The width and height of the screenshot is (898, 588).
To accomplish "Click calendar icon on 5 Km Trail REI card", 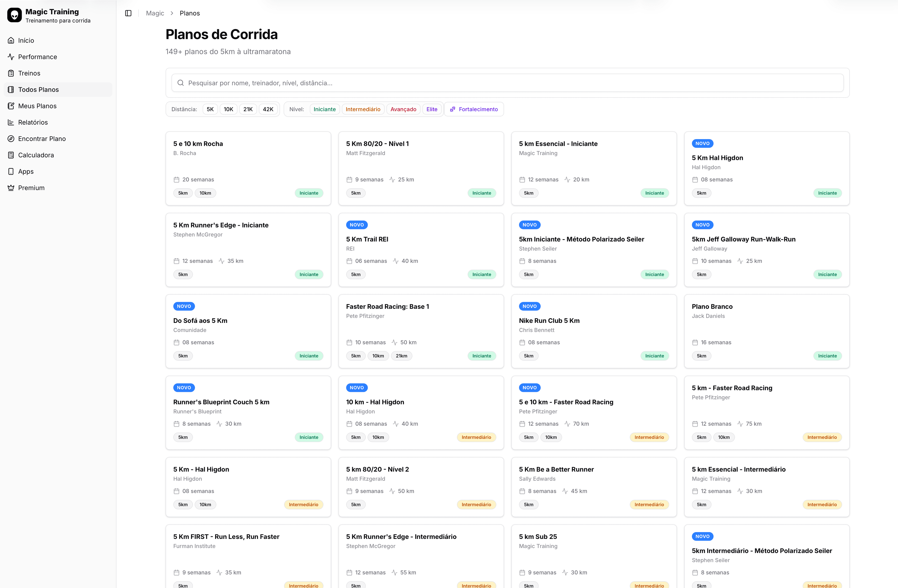I will pos(349,261).
